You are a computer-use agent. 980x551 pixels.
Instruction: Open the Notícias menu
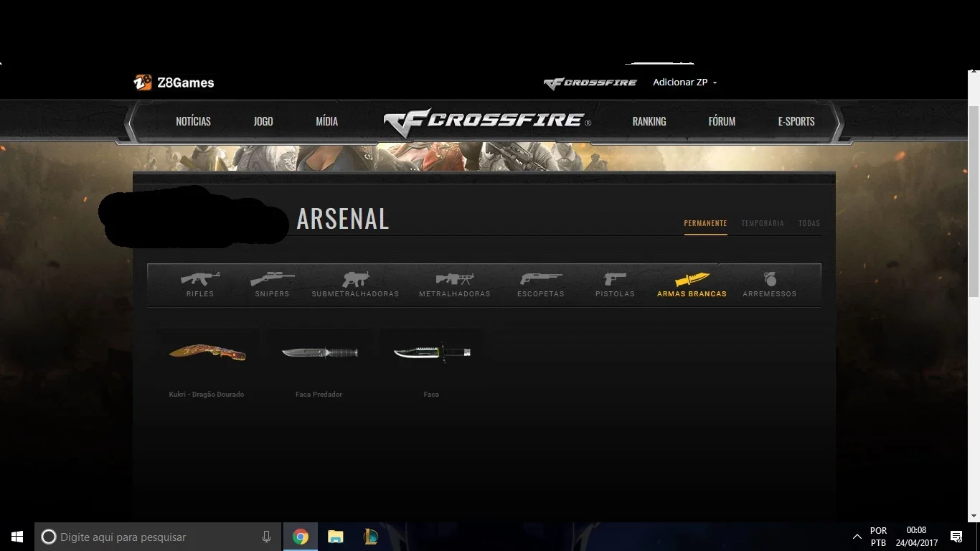(x=194, y=121)
